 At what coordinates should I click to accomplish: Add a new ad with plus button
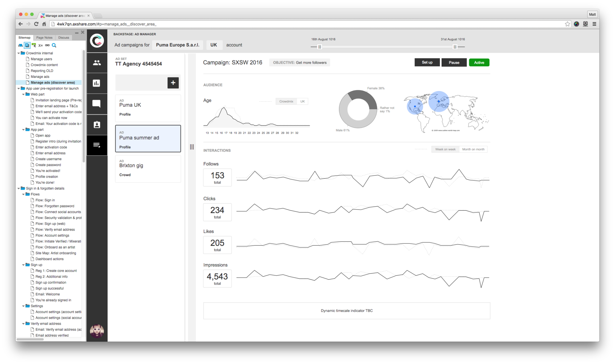coord(173,83)
